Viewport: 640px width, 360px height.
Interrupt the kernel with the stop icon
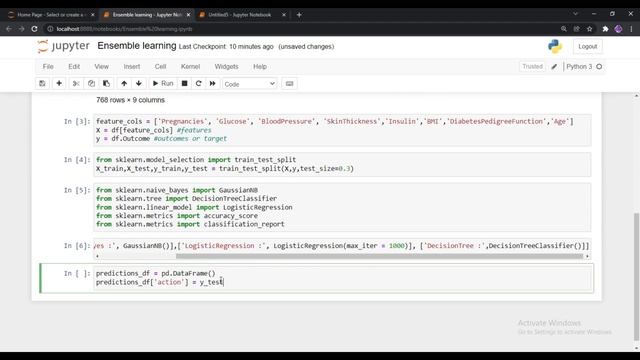pos(184,83)
